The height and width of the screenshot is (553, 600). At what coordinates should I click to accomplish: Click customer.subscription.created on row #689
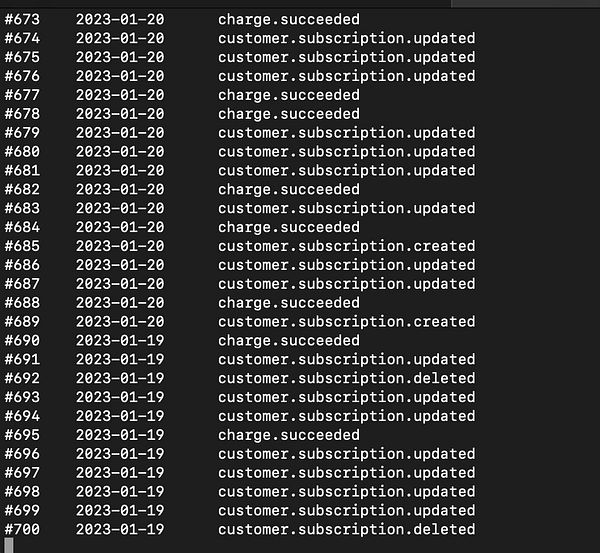pos(346,322)
